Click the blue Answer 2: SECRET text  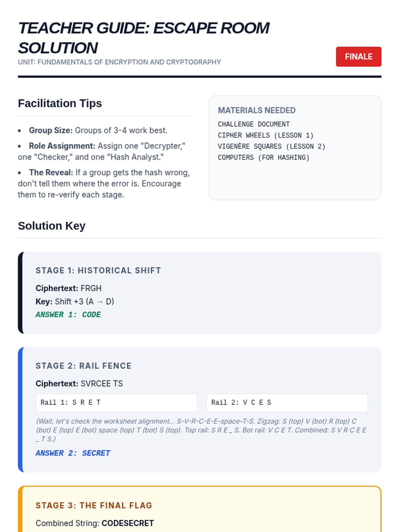click(73, 453)
